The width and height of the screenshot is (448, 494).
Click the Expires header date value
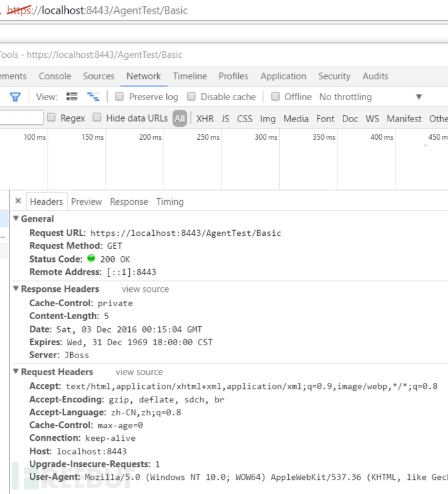point(140,342)
